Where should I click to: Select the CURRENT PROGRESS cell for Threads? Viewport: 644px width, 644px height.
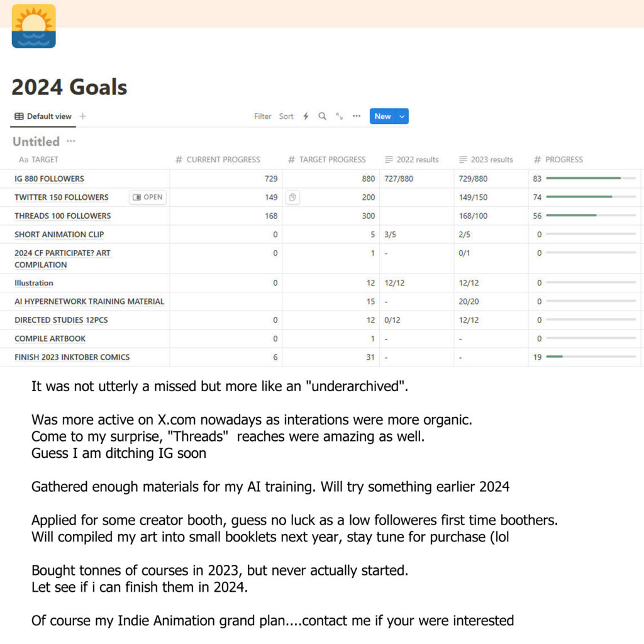(226, 216)
